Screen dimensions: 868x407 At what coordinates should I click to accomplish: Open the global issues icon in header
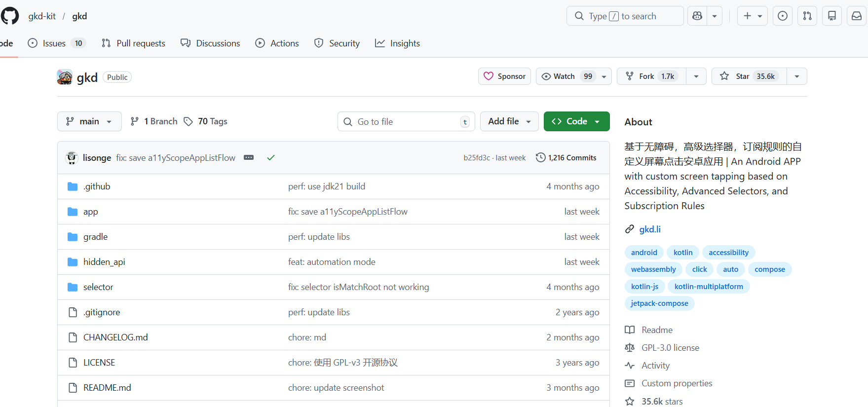click(783, 16)
